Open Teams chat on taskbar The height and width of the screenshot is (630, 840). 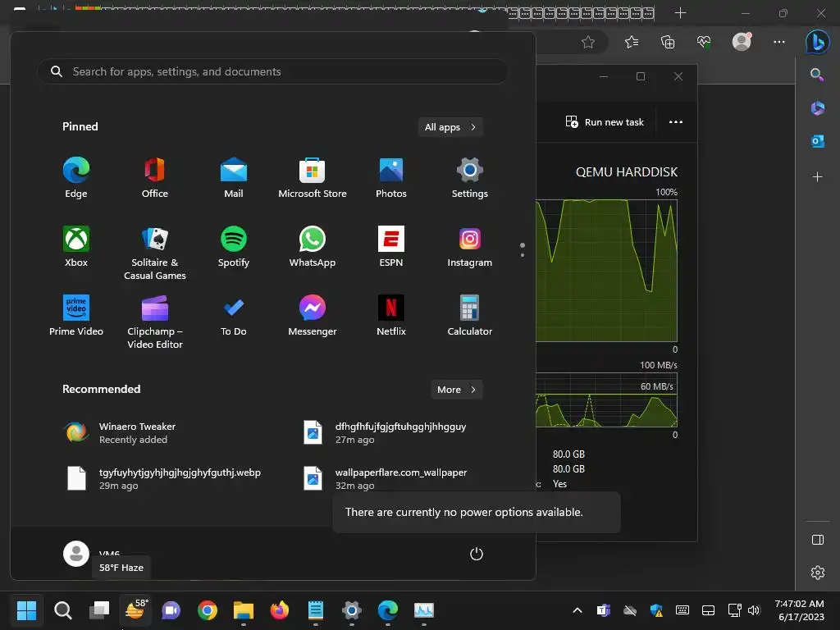pyautogui.click(x=171, y=610)
